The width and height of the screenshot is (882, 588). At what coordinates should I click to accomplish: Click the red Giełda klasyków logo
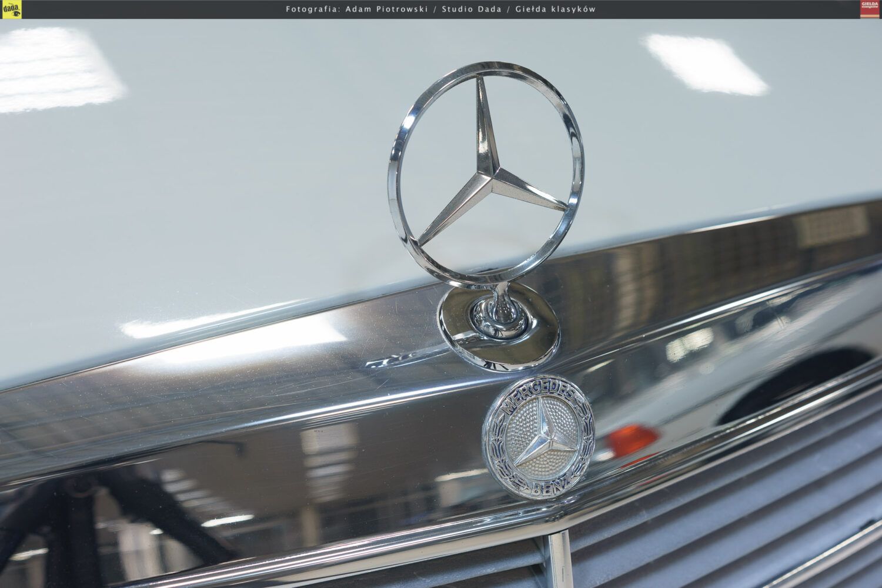[x=870, y=9]
